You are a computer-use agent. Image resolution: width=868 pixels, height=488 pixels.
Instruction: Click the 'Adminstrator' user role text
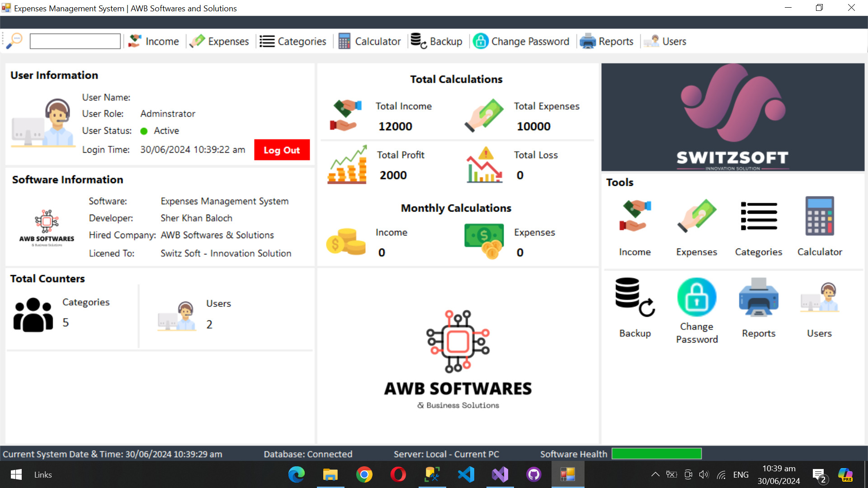point(168,114)
